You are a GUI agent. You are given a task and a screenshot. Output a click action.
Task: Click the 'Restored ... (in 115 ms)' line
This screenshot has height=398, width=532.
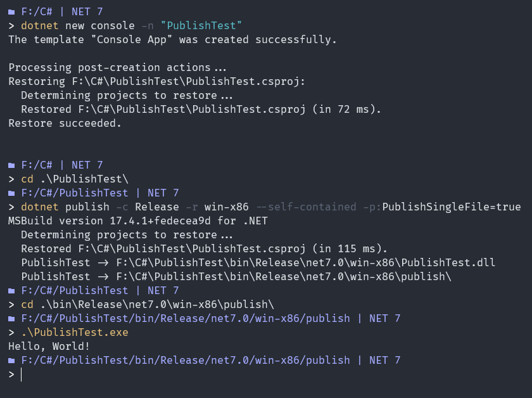[204, 248]
